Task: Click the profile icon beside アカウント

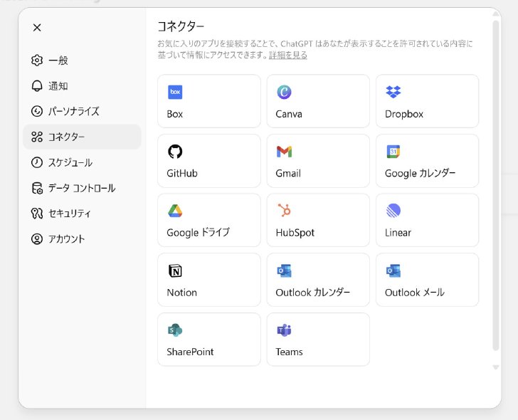Action: [37, 239]
